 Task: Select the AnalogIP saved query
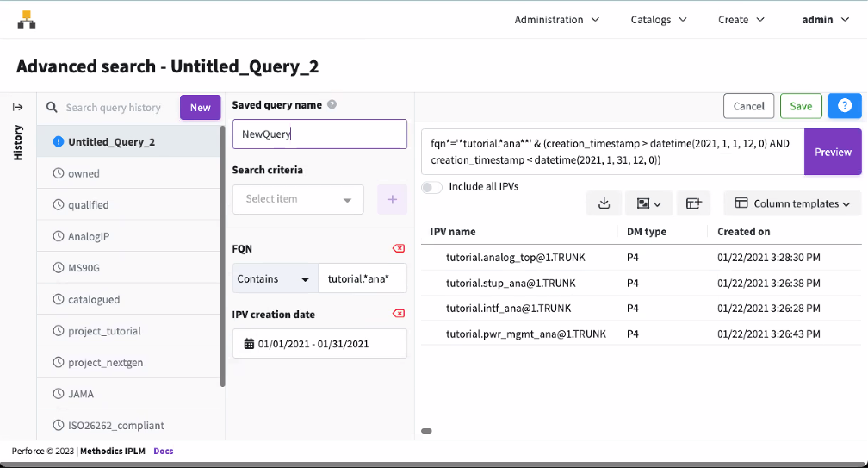(89, 236)
